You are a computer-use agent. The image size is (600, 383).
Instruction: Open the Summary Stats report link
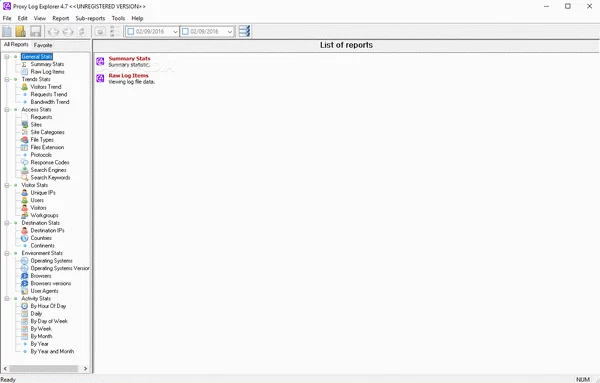[129, 59]
